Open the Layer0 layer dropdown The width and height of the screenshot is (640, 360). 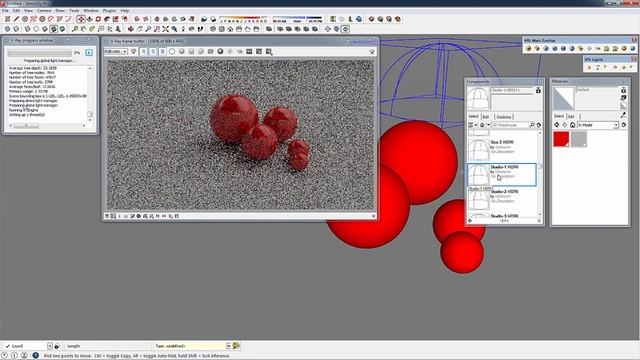click(x=49, y=346)
